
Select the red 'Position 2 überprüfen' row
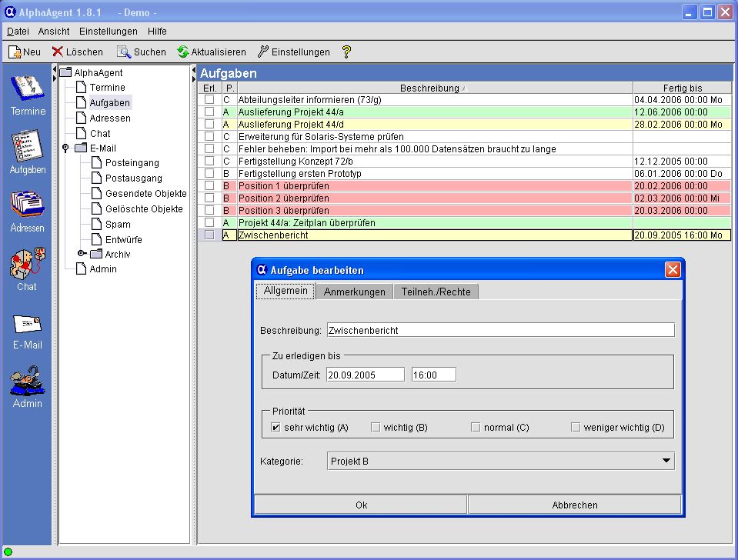(x=431, y=198)
